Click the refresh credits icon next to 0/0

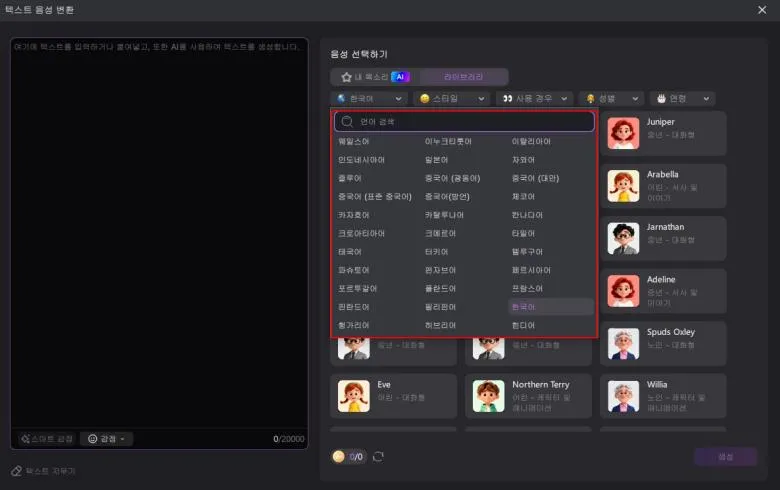[378, 457]
